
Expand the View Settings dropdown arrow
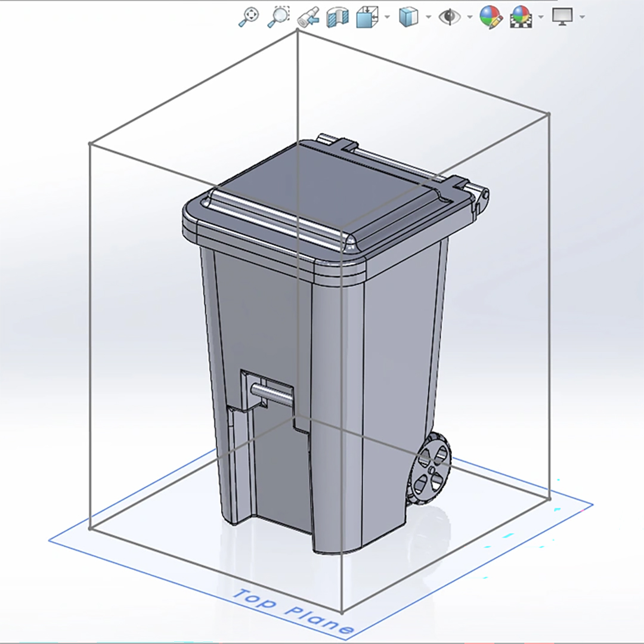[x=582, y=17]
